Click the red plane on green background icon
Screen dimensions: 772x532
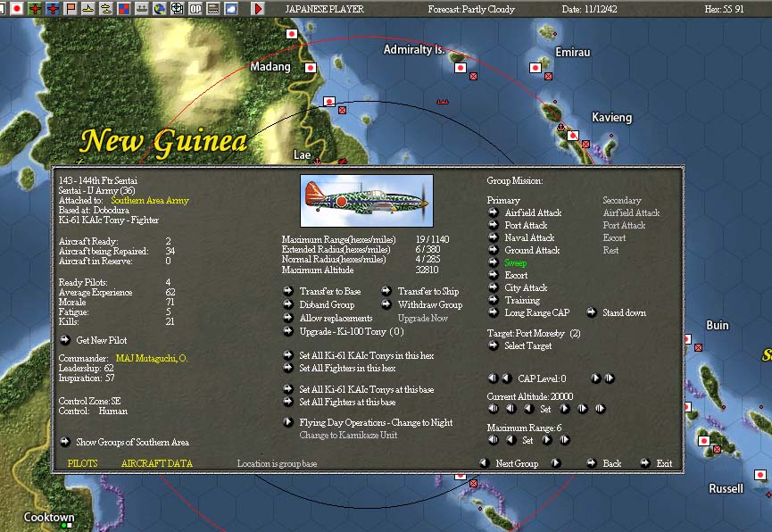(35, 8)
